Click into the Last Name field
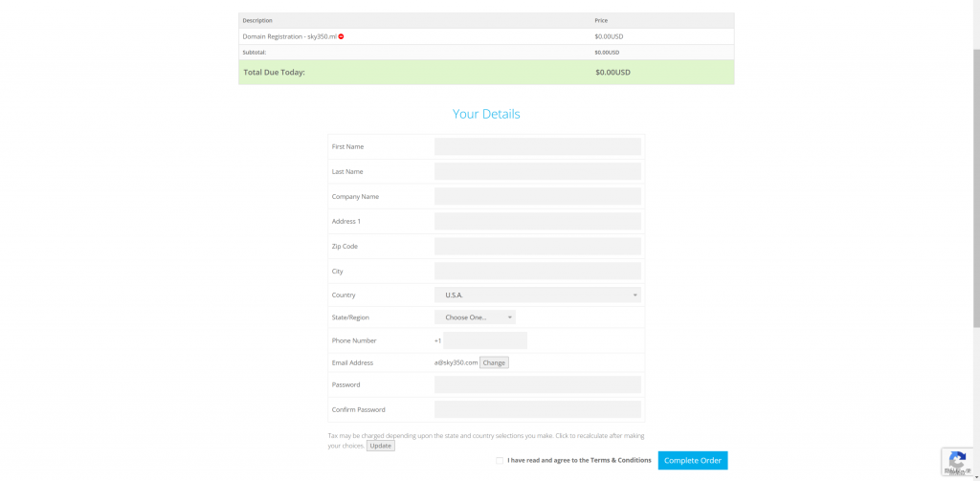The image size is (980, 481). pyautogui.click(x=537, y=171)
